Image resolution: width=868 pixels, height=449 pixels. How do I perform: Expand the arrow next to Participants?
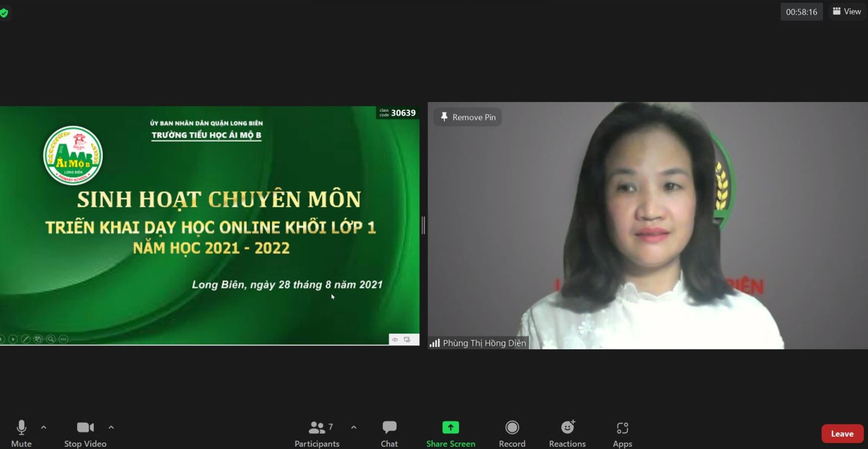(354, 427)
